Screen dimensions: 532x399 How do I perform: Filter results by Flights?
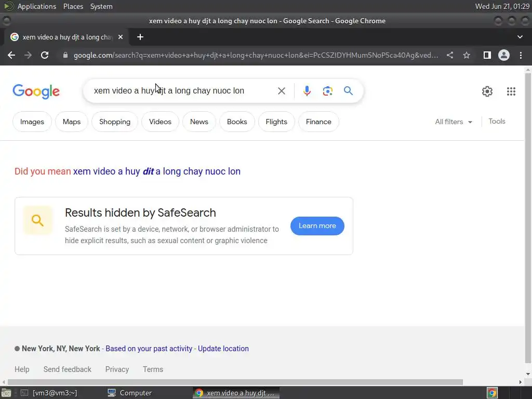pos(276,122)
